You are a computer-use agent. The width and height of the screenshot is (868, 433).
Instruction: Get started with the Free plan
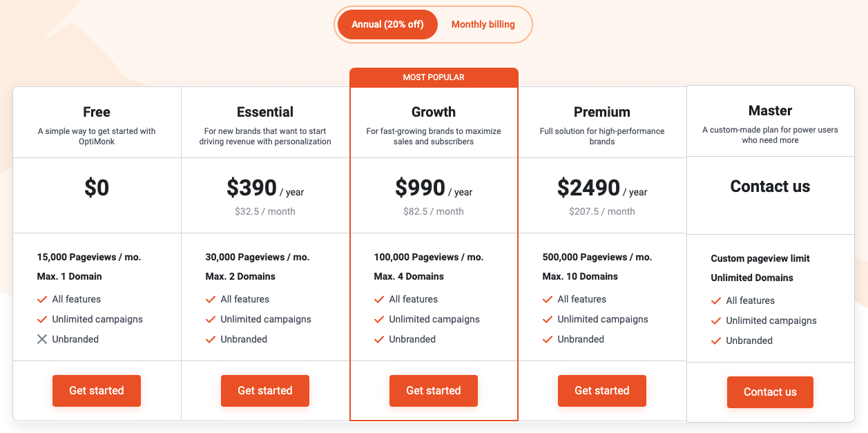tap(97, 391)
